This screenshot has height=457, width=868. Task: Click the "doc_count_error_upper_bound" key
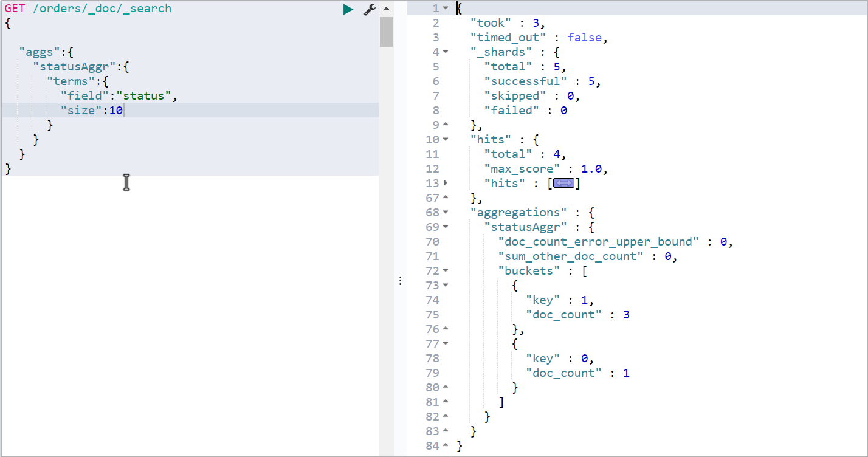[599, 242]
